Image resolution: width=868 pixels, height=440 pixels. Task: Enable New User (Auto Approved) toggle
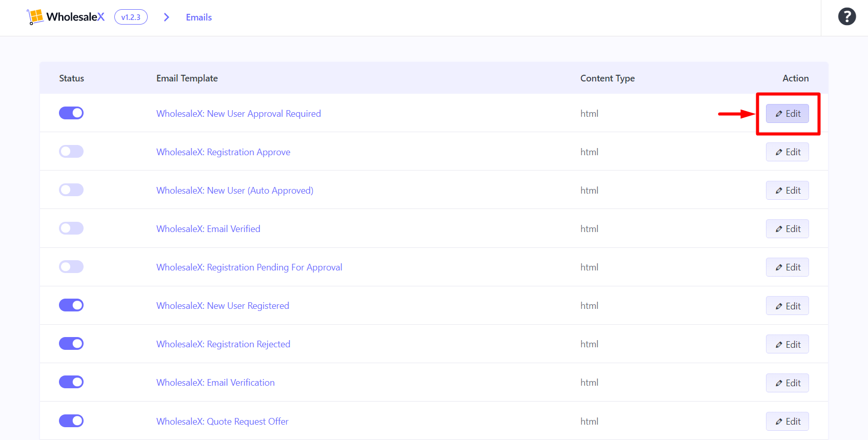coord(71,190)
